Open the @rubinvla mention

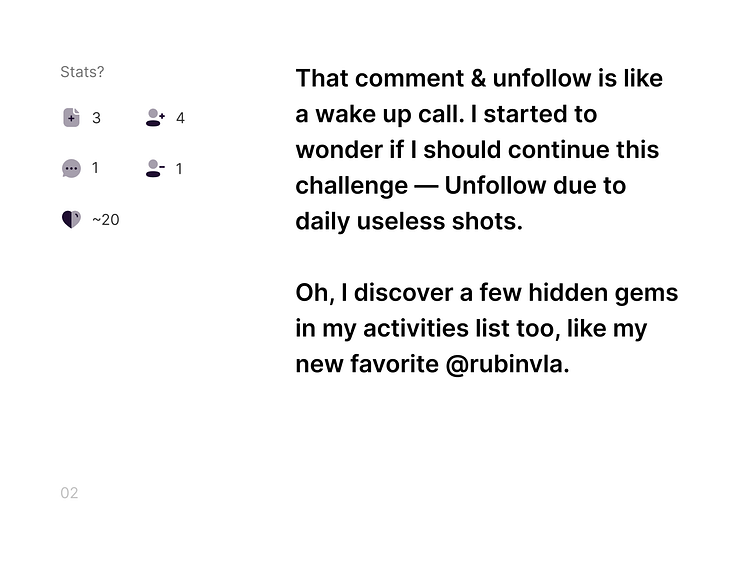coord(507,365)
